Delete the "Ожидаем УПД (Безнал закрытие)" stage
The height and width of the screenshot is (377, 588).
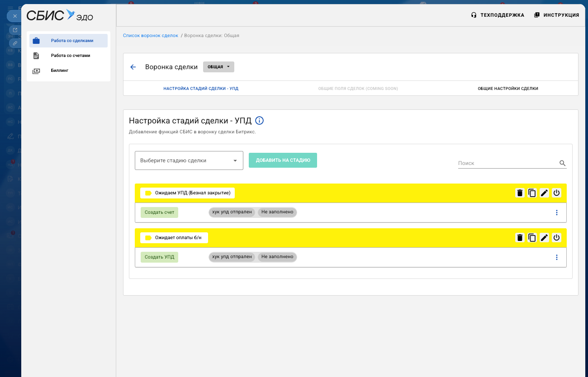tap(520, 193)
